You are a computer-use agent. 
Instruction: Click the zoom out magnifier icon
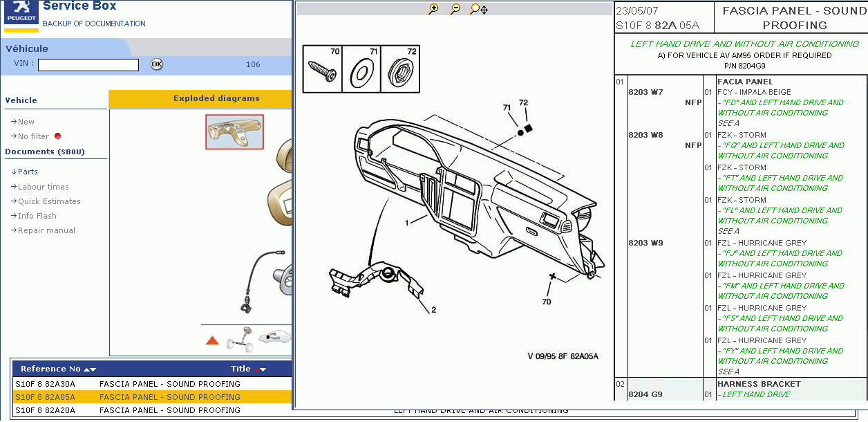[455, 9]
